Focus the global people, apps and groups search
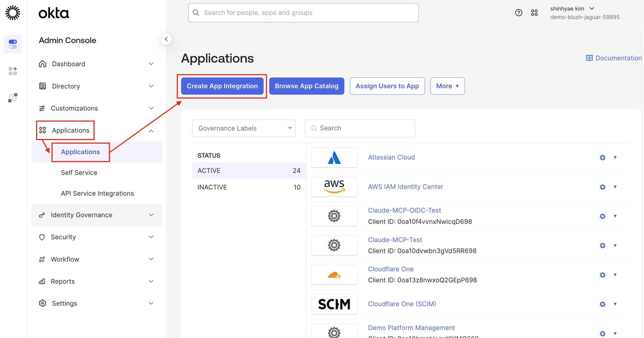The height and width of the screenshot is (338, 644). click(303, 13)
